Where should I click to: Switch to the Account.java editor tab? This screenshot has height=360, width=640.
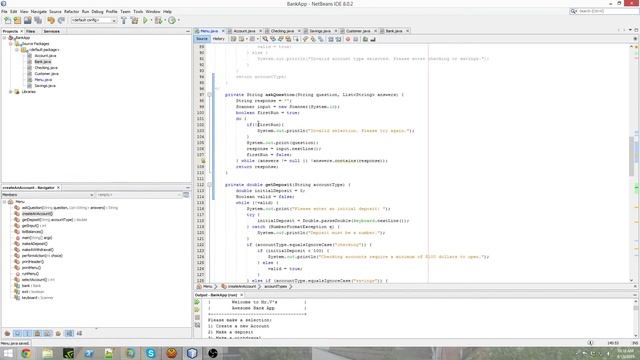tap(244, 31)
